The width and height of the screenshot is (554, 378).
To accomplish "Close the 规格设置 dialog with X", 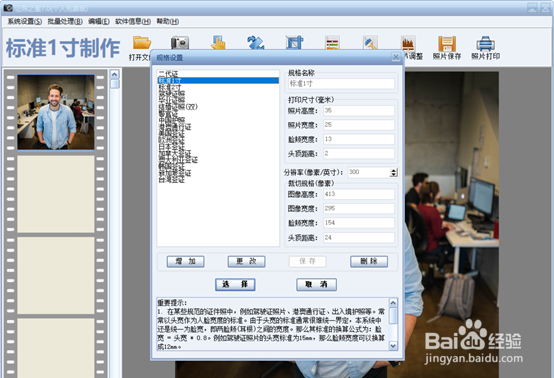I will click(396, 57).
